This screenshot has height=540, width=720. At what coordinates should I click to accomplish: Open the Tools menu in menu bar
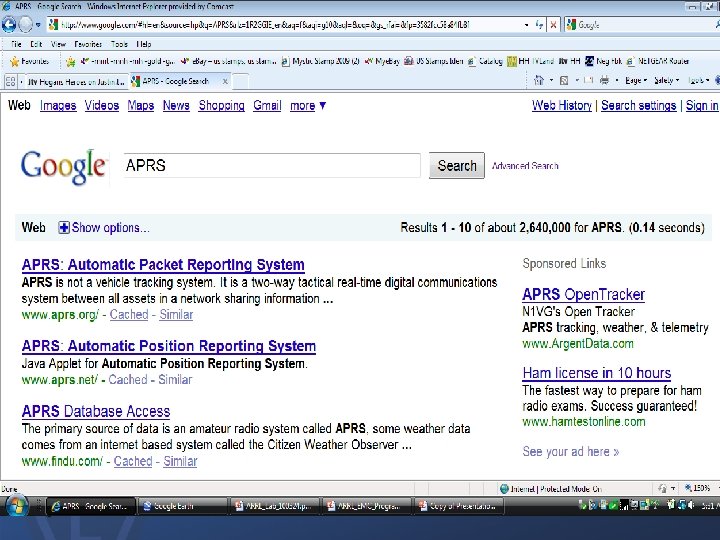tap(119, 44)
